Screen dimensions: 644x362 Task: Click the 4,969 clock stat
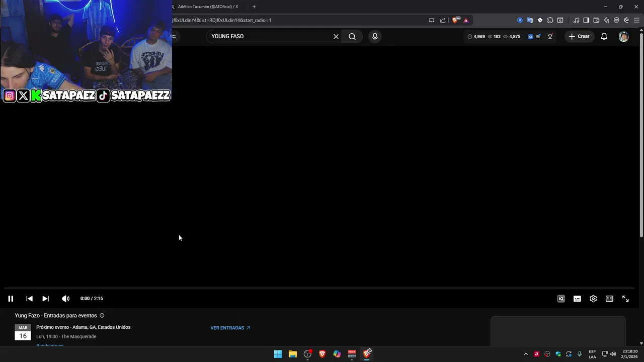(x=476, y=36)
